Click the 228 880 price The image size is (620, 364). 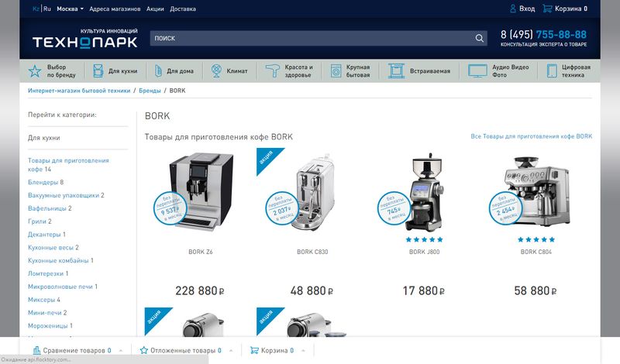(x=200, y=291)
